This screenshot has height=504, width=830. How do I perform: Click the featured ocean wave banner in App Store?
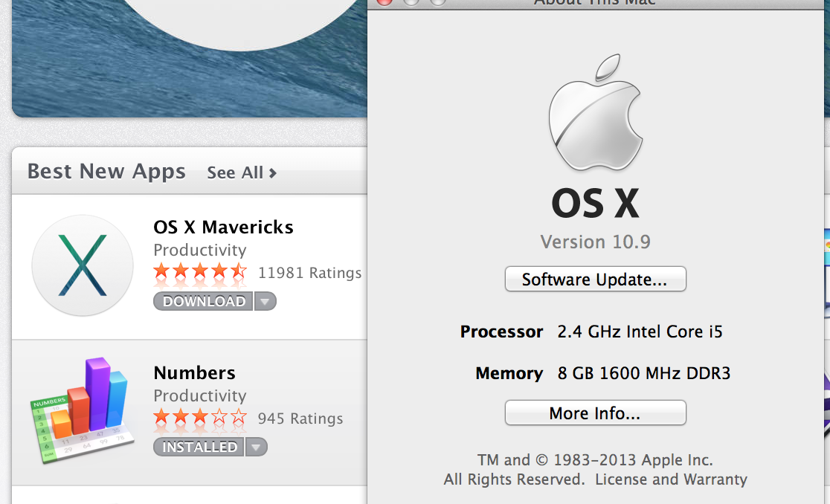pyautogui.click(x=190, y=58)
